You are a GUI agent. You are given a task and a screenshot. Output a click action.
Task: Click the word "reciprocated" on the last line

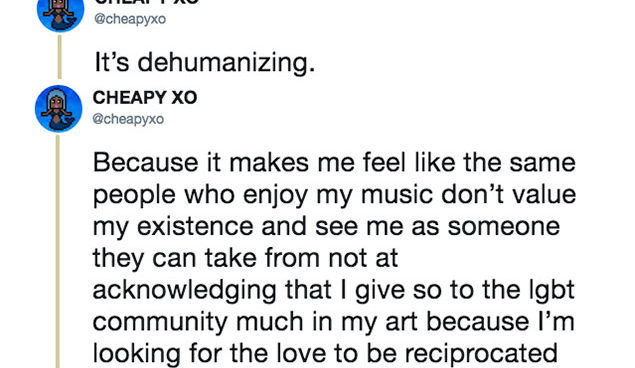click(x=482, y=354)
